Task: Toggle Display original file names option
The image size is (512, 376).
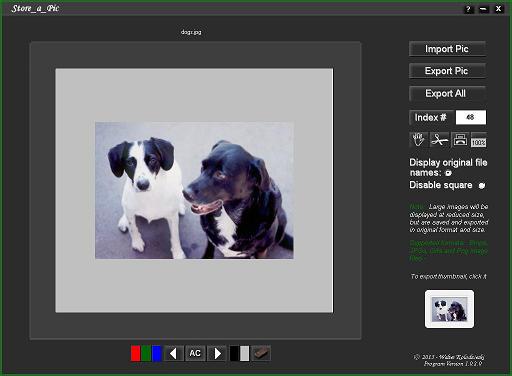Action: (448, 173)
